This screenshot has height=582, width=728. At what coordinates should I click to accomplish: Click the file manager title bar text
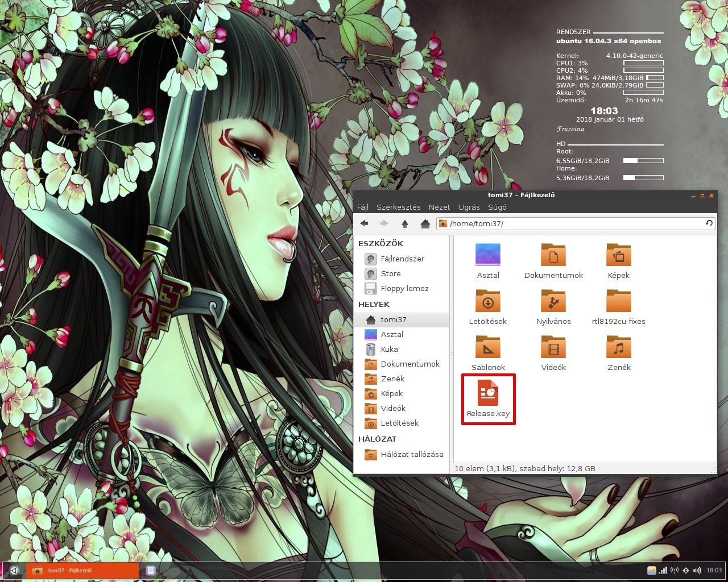pos(521,195)
